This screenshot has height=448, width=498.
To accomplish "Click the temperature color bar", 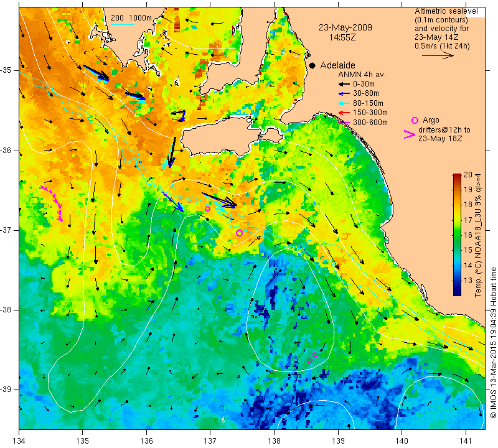I will click(457, 235).
